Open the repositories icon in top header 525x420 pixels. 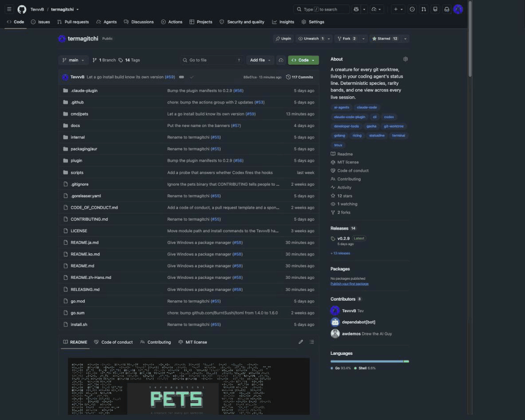pyautogui.click(x=435, y=9)
